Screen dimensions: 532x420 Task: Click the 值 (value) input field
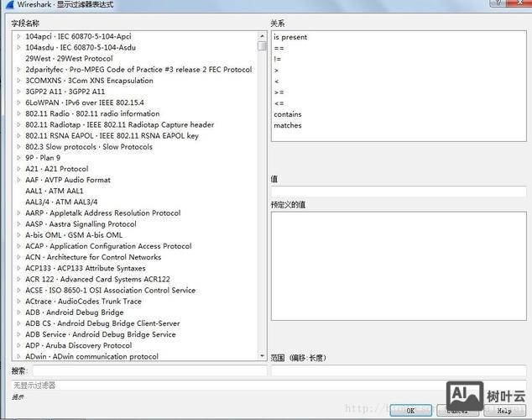click(x=398, y=192)
